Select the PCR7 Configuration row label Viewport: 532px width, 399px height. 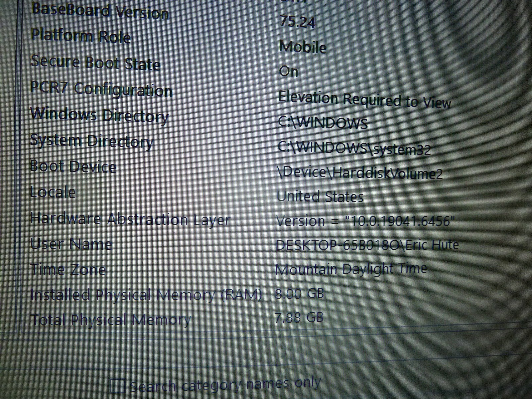(101, 89)
